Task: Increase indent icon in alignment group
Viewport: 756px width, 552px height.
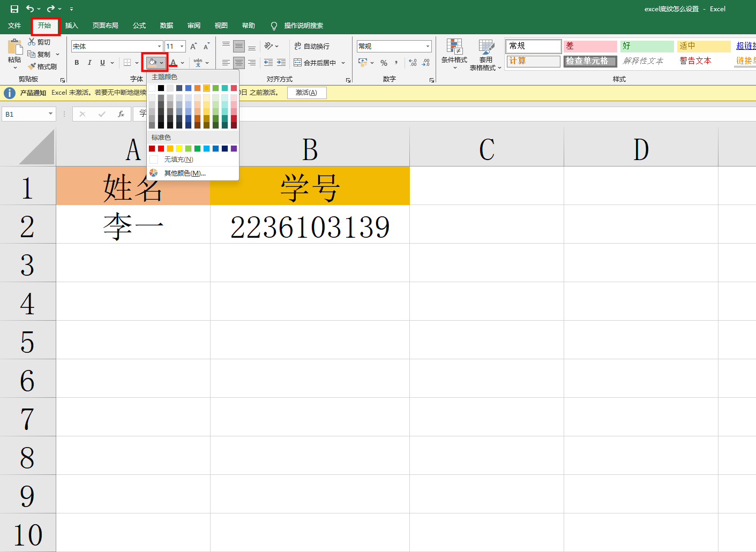Action: point(281,63)
